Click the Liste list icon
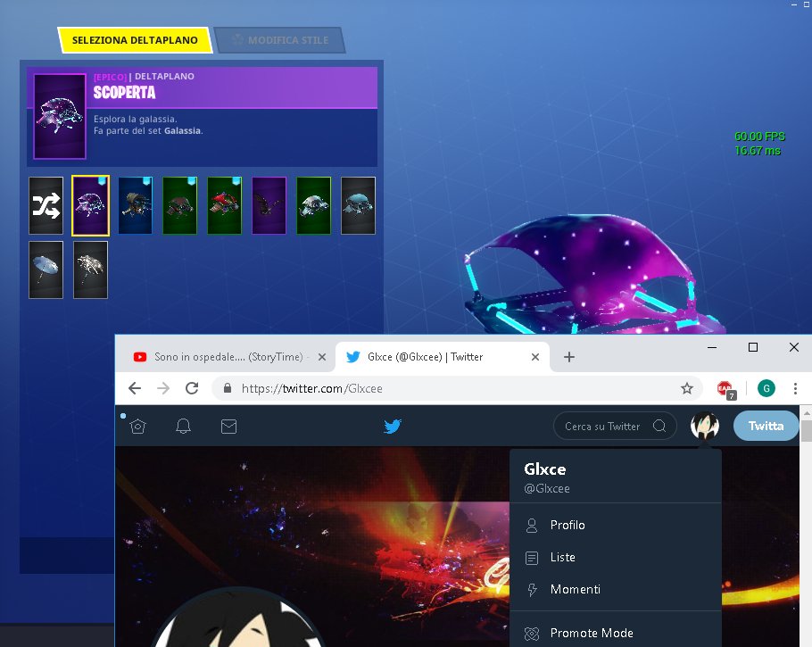 point(532,558)
